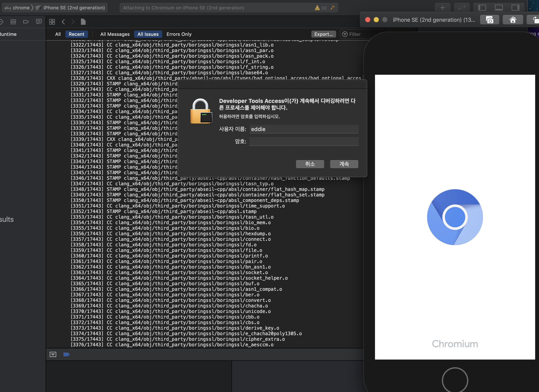
Task: Open the debug navigator list icon
Action: click(x=13, y=22)
